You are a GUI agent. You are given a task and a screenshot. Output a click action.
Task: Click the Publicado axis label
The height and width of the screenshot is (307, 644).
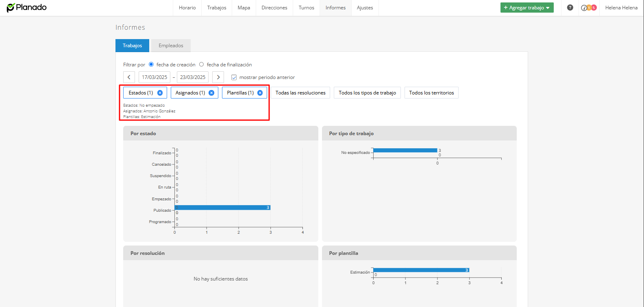click(x=162, y=211)
